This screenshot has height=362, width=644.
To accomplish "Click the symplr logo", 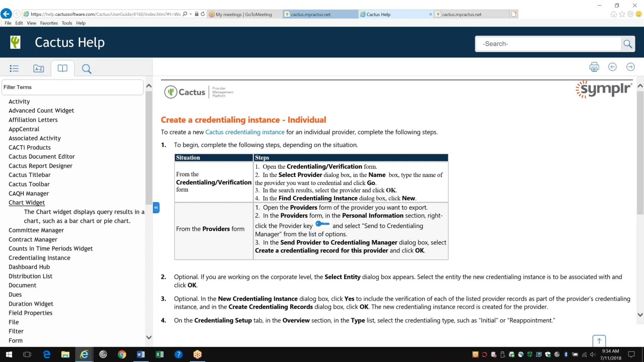I will click(604, 89).
